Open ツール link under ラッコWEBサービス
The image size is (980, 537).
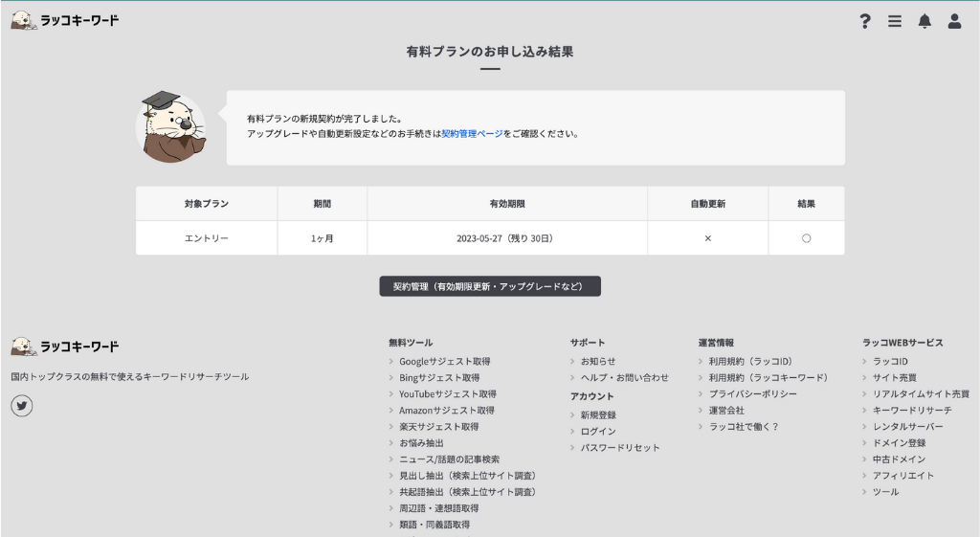[885, 492]
